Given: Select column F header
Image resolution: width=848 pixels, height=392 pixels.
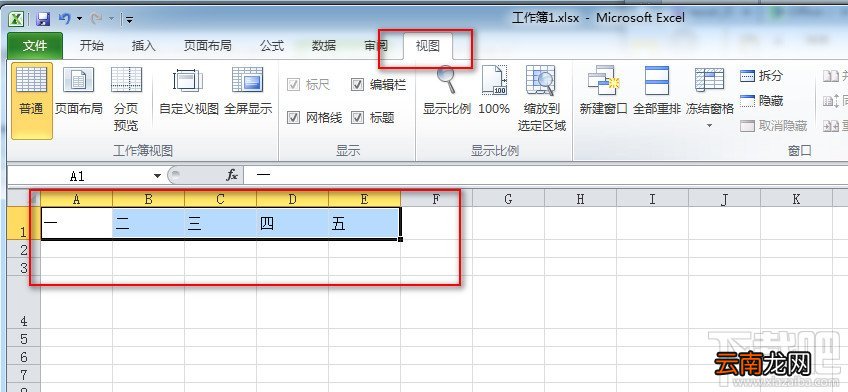Looking at the screenshot, I should click(436, 199).
